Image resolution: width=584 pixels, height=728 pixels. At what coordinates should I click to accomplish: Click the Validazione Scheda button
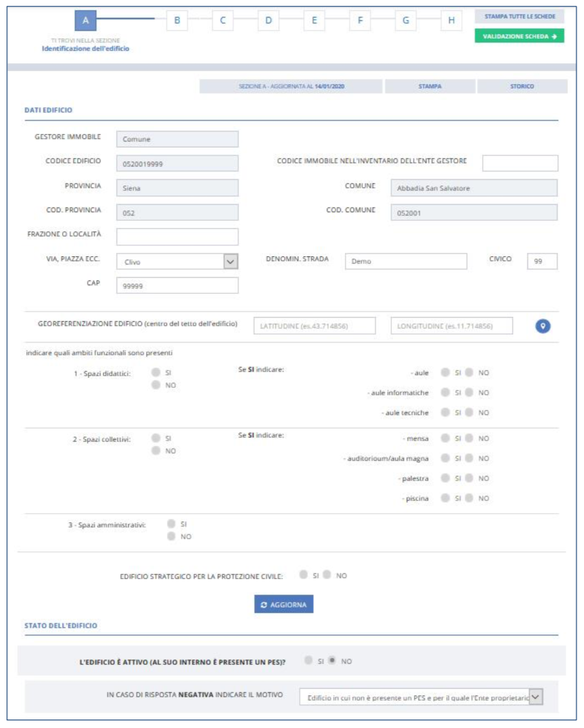[x=519, y=37]
